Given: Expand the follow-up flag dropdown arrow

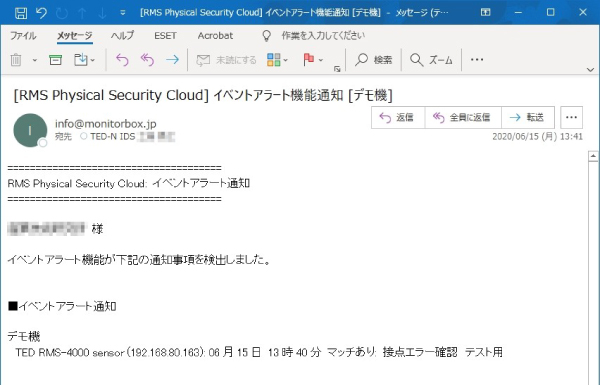Looking at the screenshot, I should pos(321,60).
